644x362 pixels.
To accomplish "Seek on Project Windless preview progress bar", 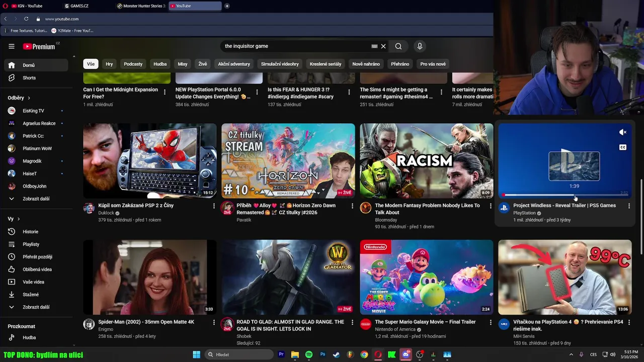I will [566, 195].
